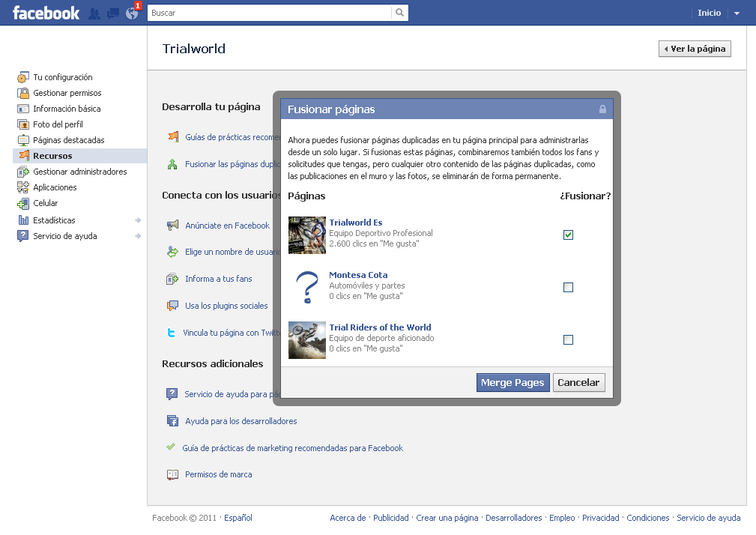756x535 pixels.
Task: Open the messages icon in top bar
Action: click(x=113, y=13)
